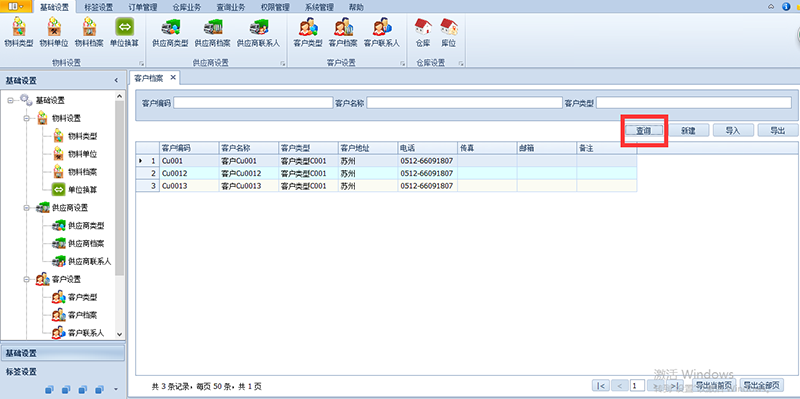Open 客户类型 from the ribbon toolbar
Screen dimensions: 800x399
click(x=308, y=32)
